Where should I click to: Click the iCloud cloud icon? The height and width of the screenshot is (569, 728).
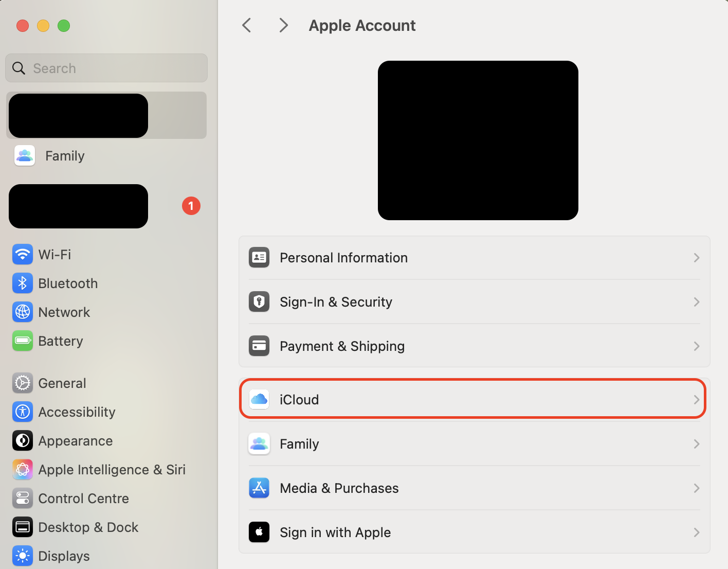coord(259,399)
